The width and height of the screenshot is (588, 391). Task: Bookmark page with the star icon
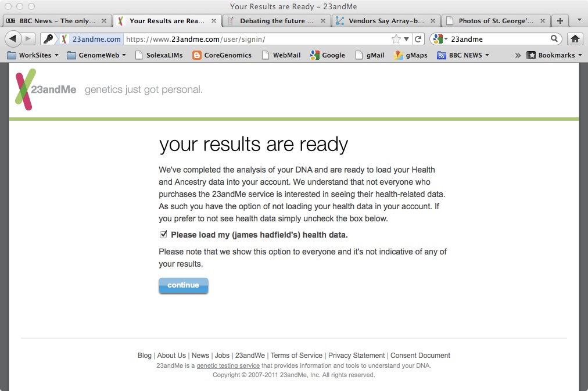[x=396, y=39]
